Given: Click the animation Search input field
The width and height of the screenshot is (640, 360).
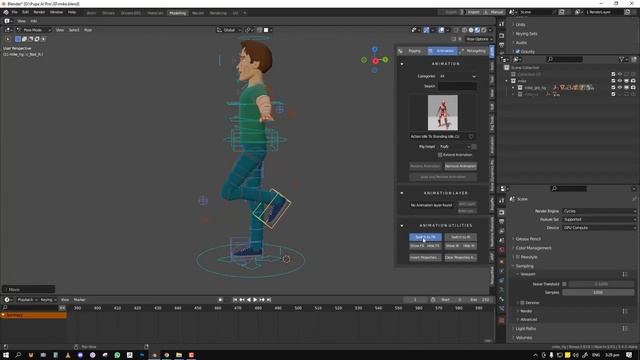Looking at the screenshot, I should [457, 86].
